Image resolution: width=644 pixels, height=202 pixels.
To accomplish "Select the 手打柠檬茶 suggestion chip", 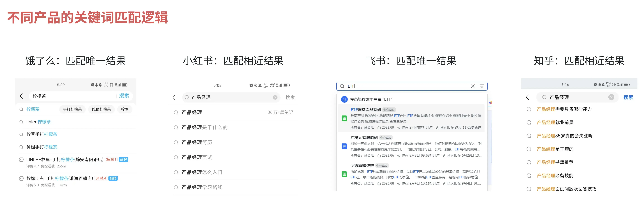I will click(x=72, y=109).
